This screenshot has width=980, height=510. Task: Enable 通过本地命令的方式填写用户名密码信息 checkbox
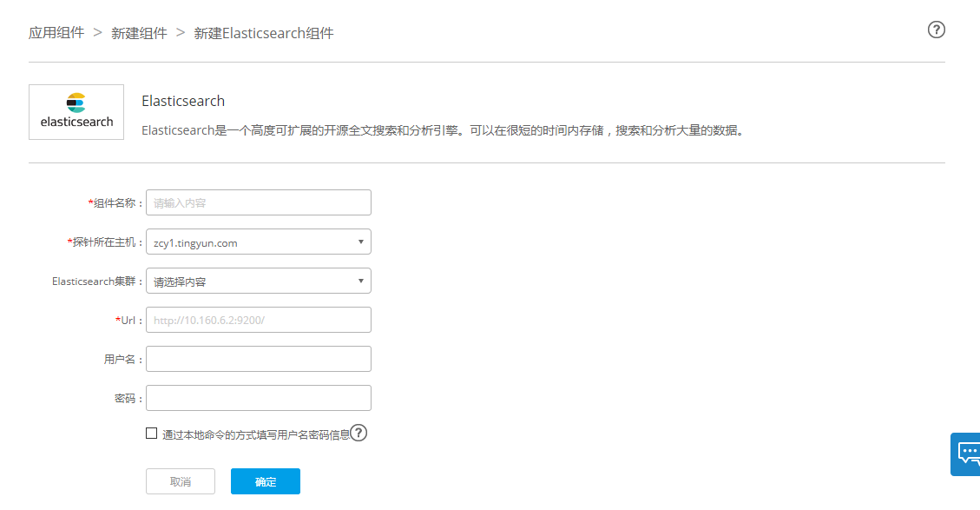pyautogui.click(x=151, y=433)
